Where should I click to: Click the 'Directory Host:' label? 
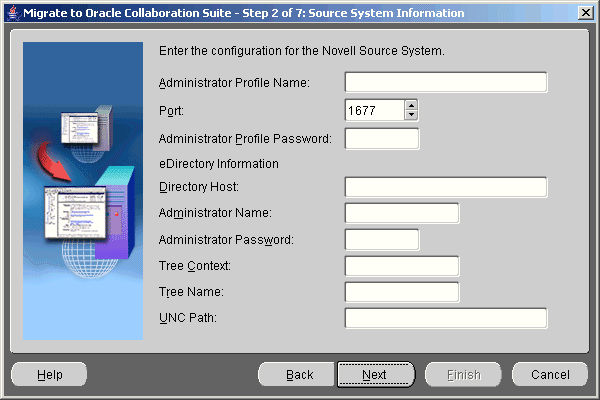pos(199,187)
